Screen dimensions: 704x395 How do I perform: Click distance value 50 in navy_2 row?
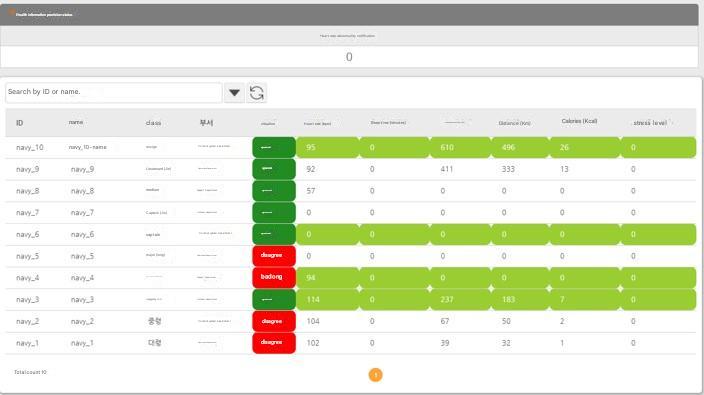click(506, 321)
